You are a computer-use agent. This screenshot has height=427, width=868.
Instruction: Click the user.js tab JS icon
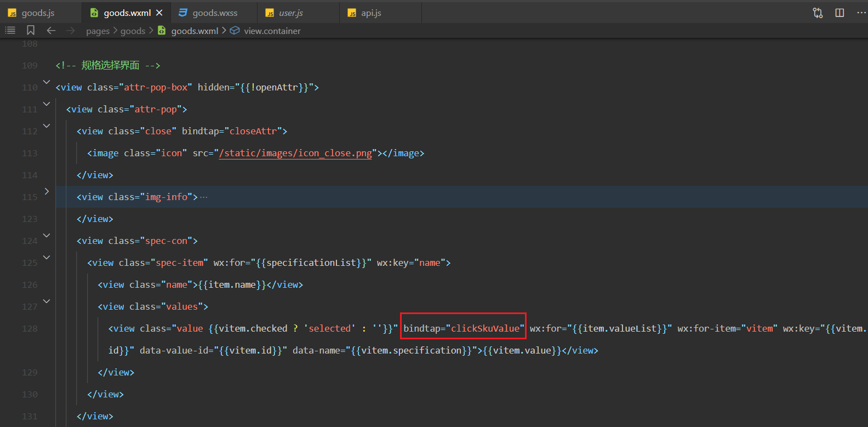[x=270, y=13]
